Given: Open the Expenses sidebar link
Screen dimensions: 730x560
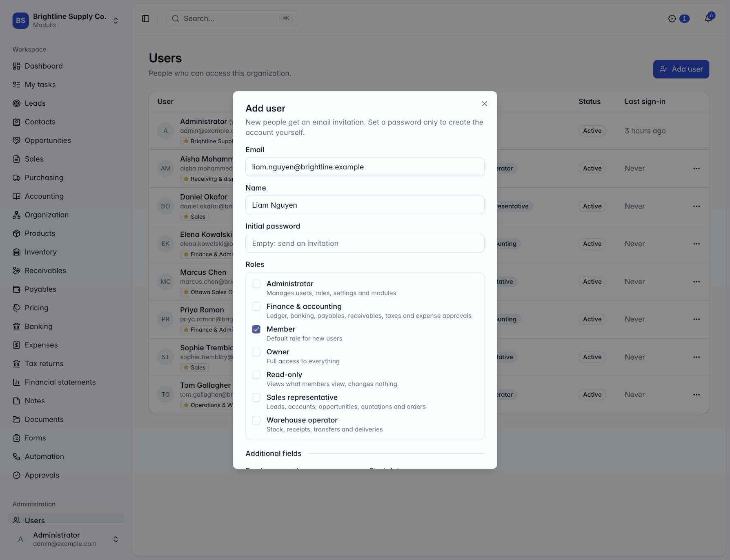Looking at the screenshot, I should (x=66, y=345).
